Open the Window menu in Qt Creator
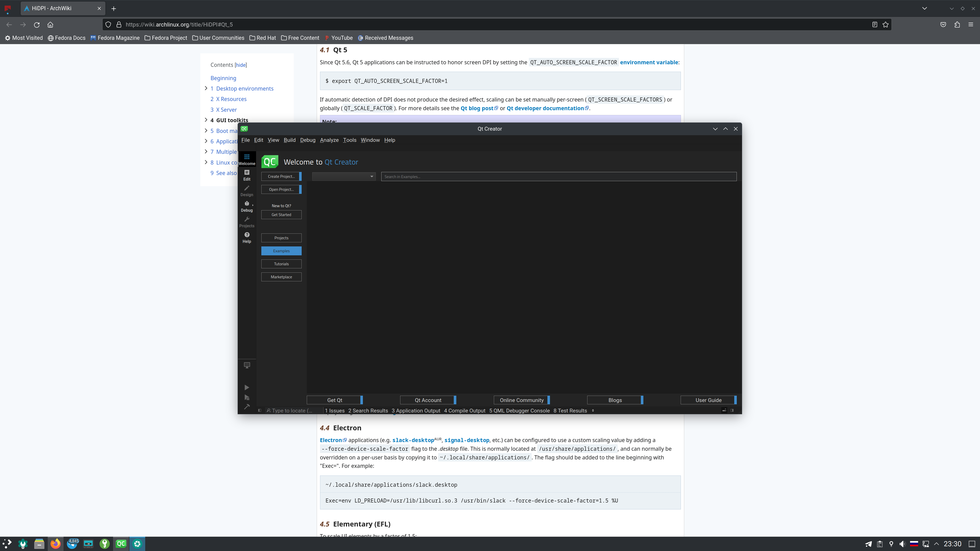This screenshot has height=551, width=980. (370, 140)
